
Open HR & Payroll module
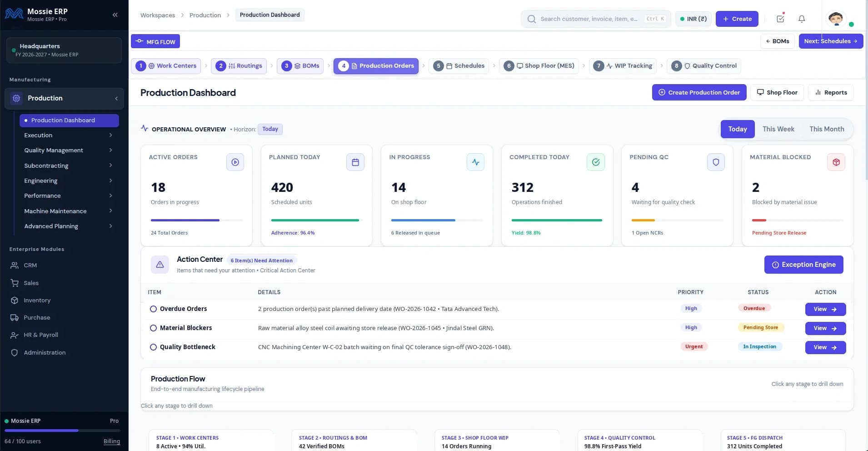tap(41, 335)
